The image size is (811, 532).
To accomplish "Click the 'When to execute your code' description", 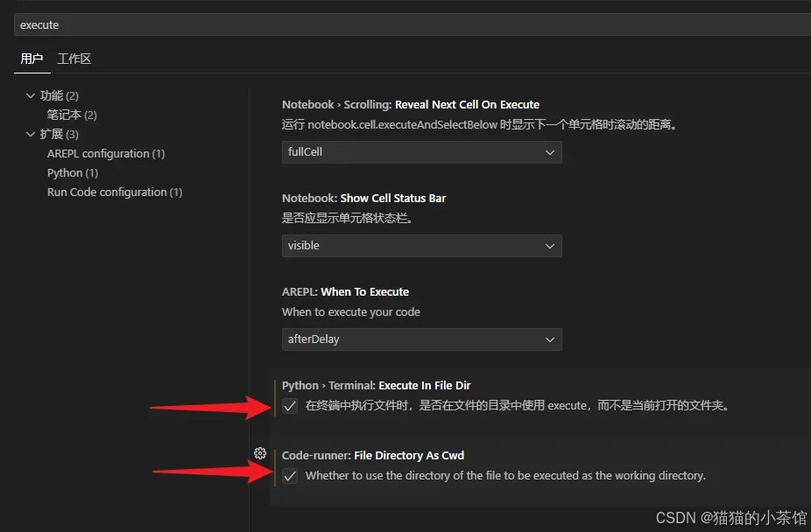I will point(351,312).
